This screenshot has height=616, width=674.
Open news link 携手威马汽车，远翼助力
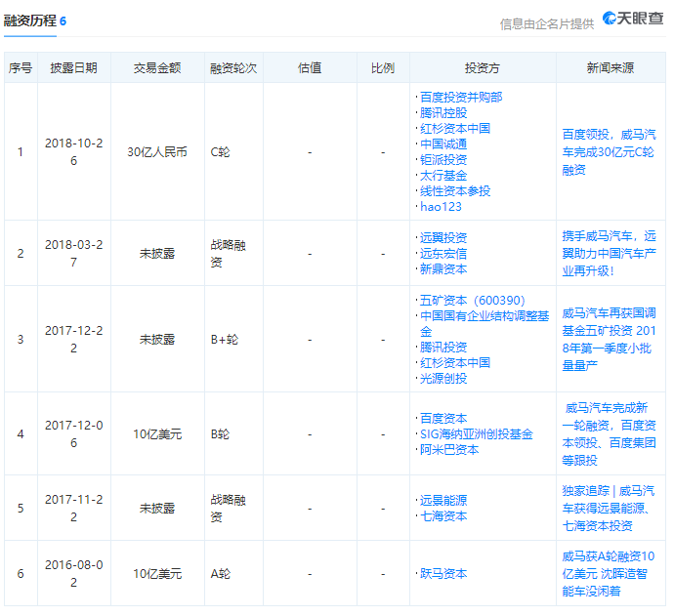point(609,254)
